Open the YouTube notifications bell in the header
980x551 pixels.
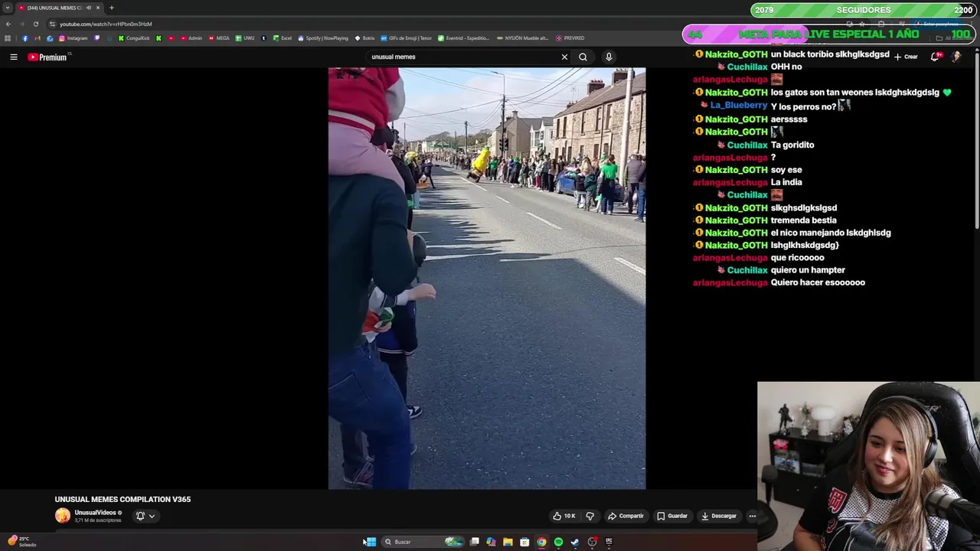[x=936, y=57]
